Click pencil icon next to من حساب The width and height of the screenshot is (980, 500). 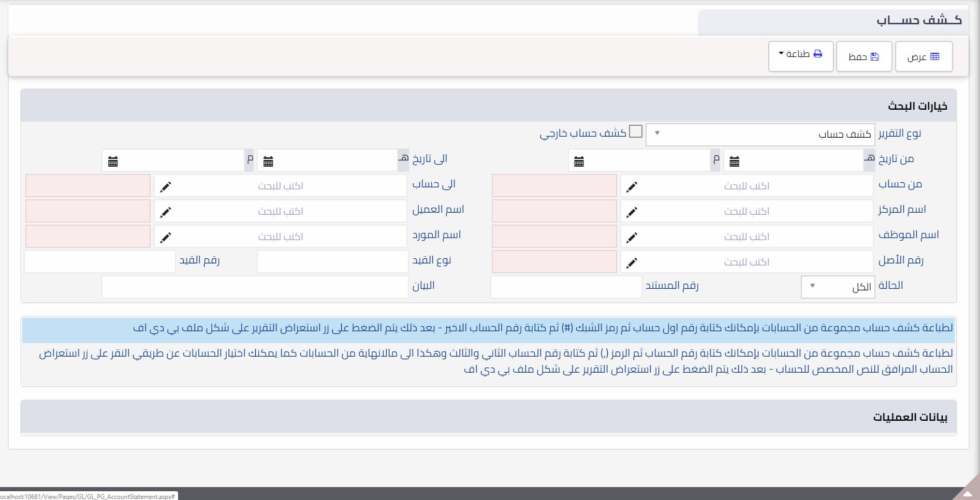(x=632, y=187)
